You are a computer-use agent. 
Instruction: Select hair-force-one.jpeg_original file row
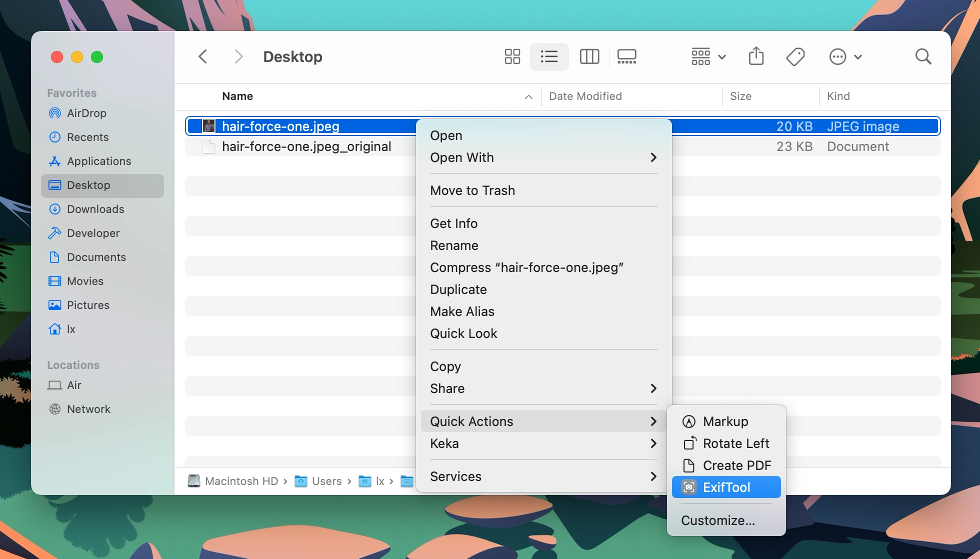tap(306, 146)
